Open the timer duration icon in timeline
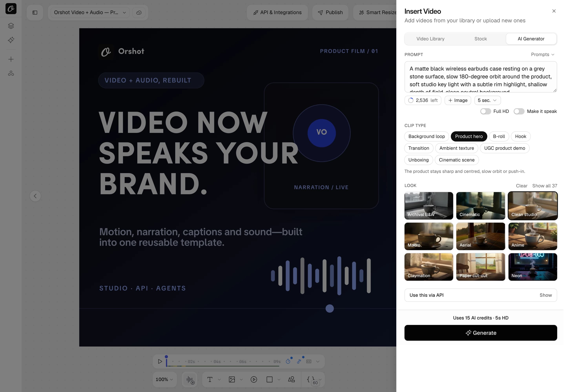This screenshot has height=392, width=565. coord(288,361)
